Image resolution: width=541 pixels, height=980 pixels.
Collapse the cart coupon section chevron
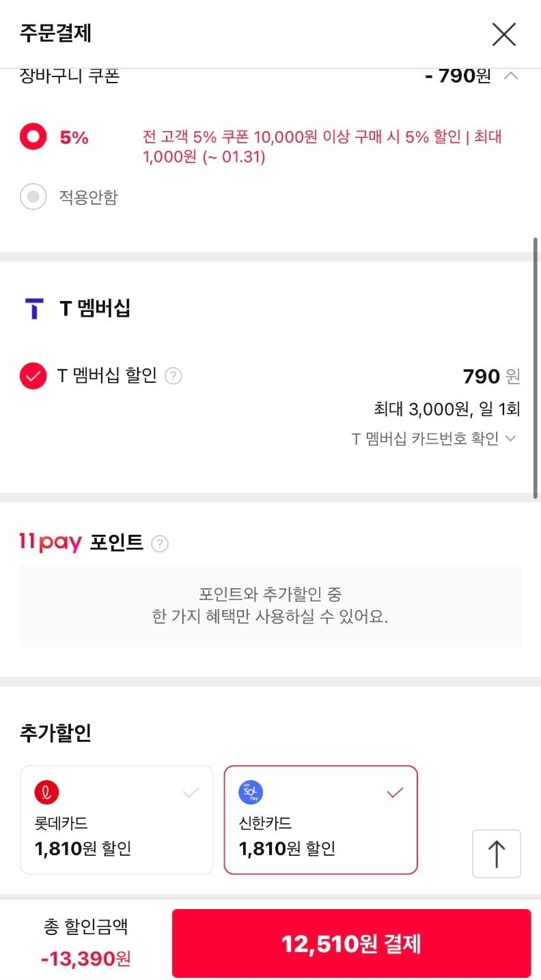510,76
